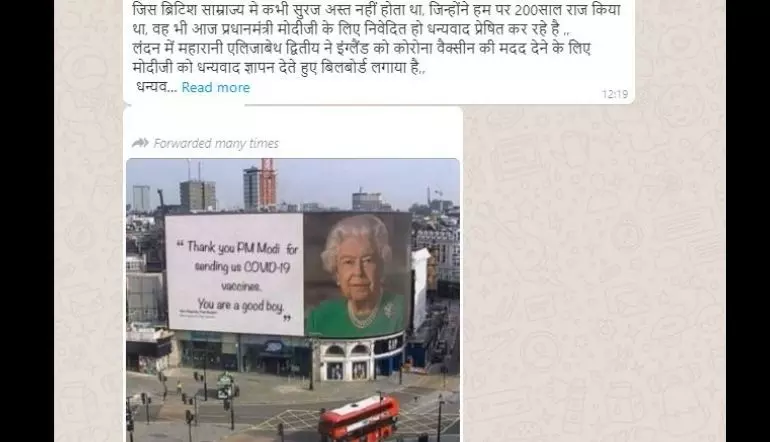Open the billboard photo attachment
770x442 pixels.
tap(293, 300)
